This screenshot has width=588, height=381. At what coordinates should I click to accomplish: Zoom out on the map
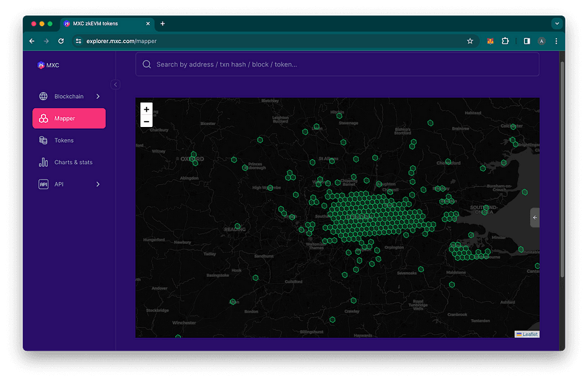click(x=146, y=121)
